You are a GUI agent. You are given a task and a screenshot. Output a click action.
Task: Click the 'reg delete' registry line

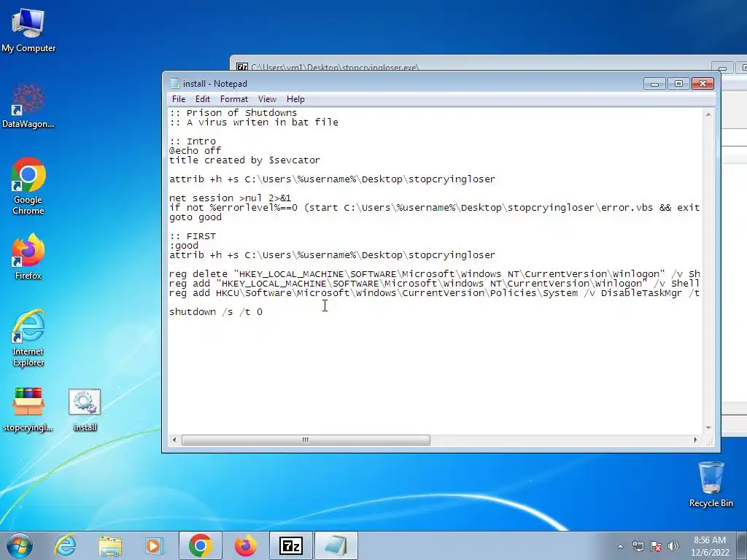pyautogui.click(x=435, y=274)
